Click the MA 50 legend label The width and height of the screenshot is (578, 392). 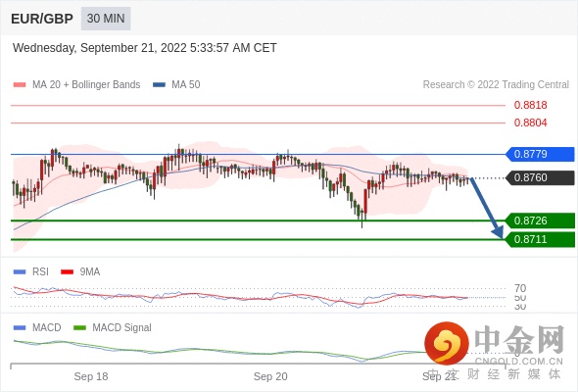click(x=186, y=85)
